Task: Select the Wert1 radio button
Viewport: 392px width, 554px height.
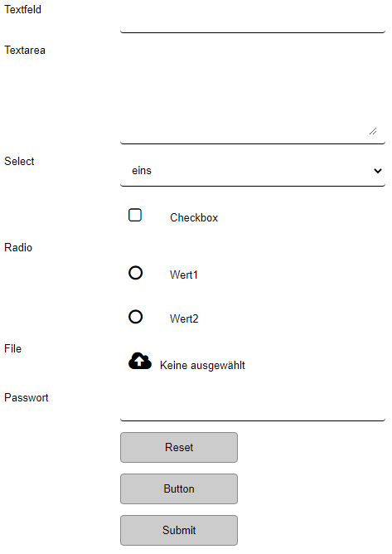Action: (136, 273)
